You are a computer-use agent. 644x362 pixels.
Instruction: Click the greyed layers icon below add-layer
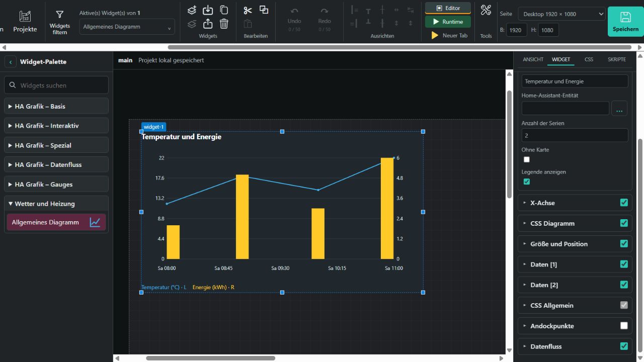(192, 24)
